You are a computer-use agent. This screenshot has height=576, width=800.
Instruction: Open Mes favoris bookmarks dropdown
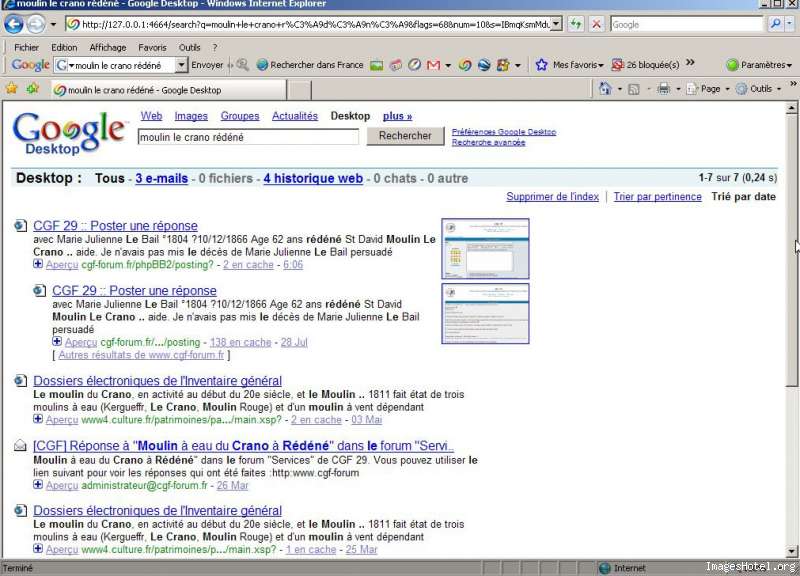point(569,65)
